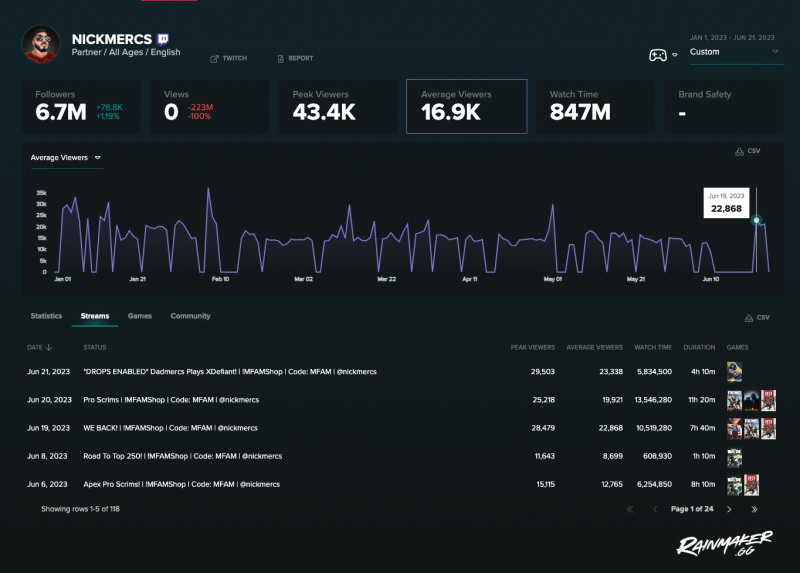Click the game thumbnail in Jun 8 row
Screen dimensions: 800x573
[x=734, y=457]
